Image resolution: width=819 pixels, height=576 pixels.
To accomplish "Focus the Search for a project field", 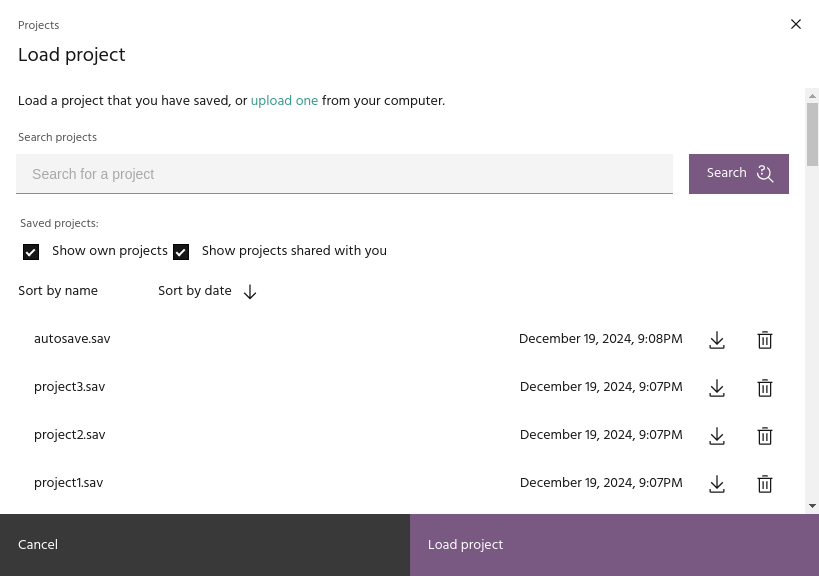I will [x=344, y=174].
